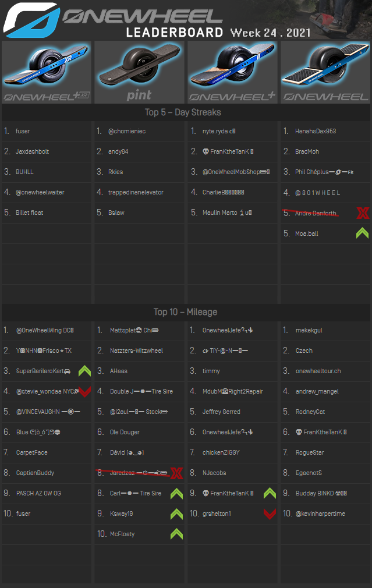Click the Top 5 – Day Streaks header
Image resolution: width=372 pixels, height=588 pixels.
point(183,112)
